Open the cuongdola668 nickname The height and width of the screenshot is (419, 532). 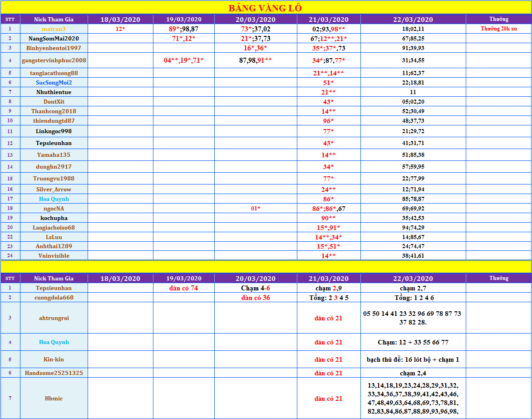point(54,297)
